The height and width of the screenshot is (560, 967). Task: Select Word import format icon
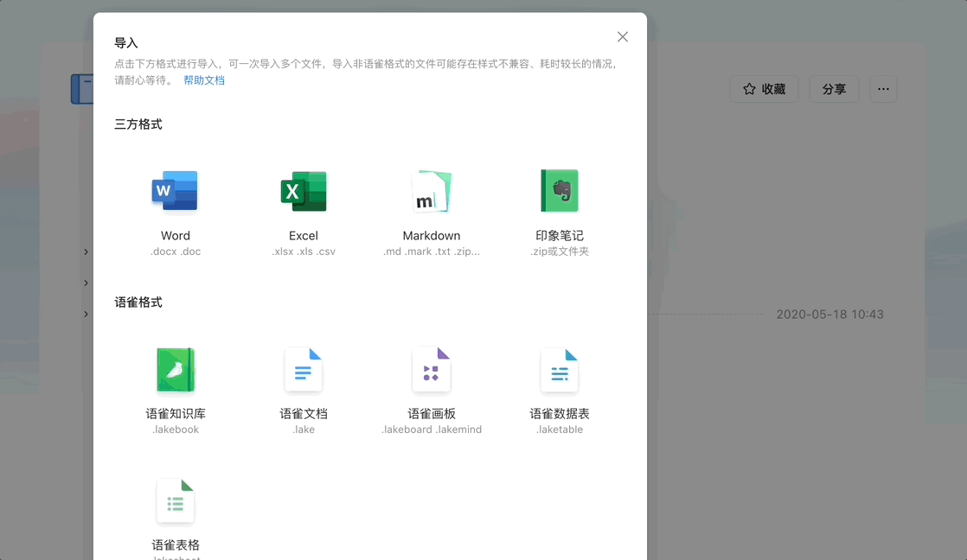coord(175,191)
